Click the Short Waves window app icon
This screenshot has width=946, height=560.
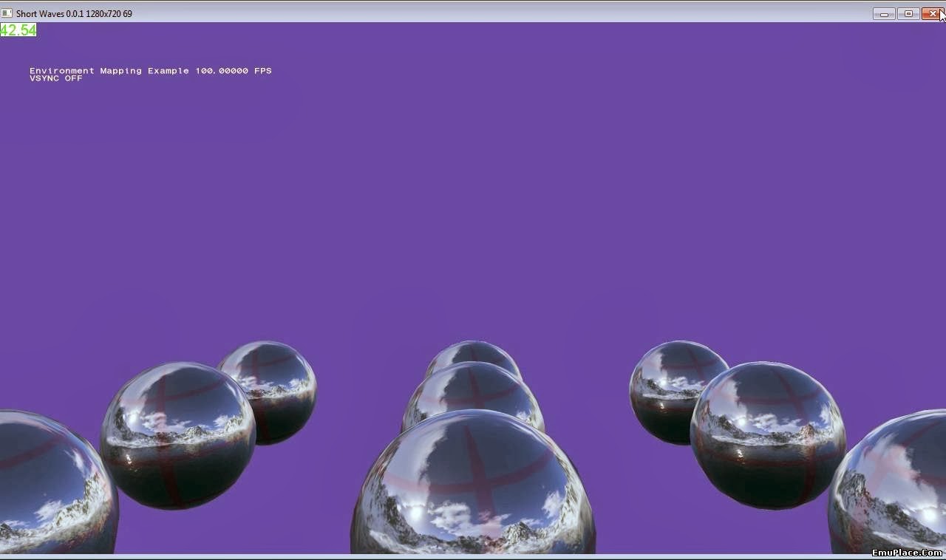[7, 13]
